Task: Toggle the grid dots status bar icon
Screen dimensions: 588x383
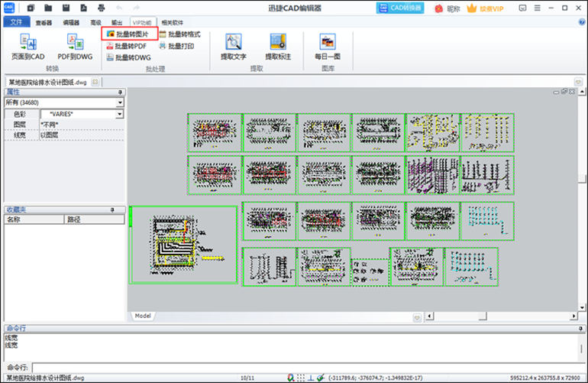Action: (301, 378)
